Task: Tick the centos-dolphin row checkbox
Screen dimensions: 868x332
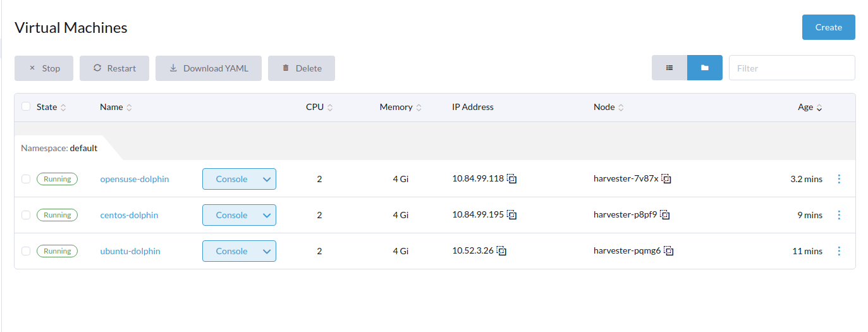Action: [x=26, y=215]
